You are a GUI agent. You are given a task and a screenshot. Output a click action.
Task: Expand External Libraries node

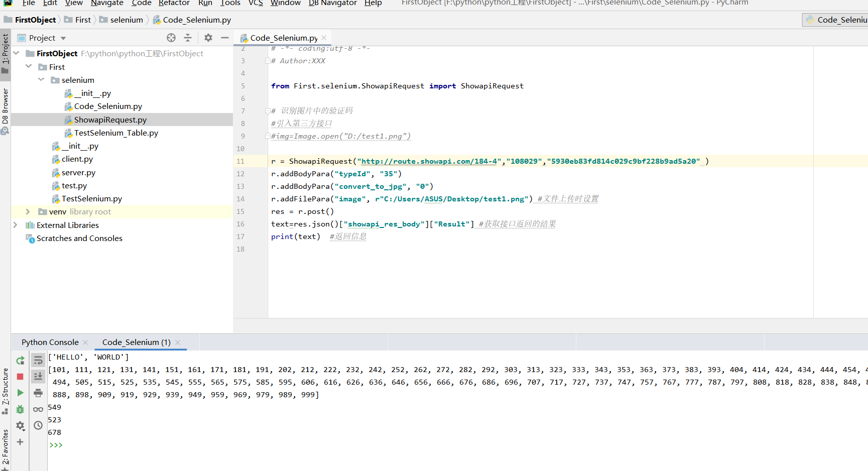(x=16, y=225)
